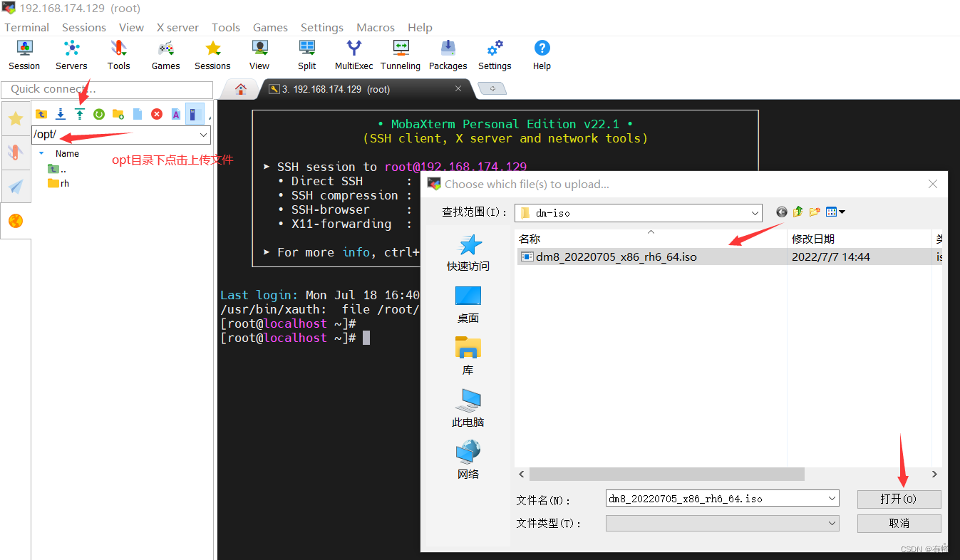Click the Split toolbar icon

coord(306,55)
